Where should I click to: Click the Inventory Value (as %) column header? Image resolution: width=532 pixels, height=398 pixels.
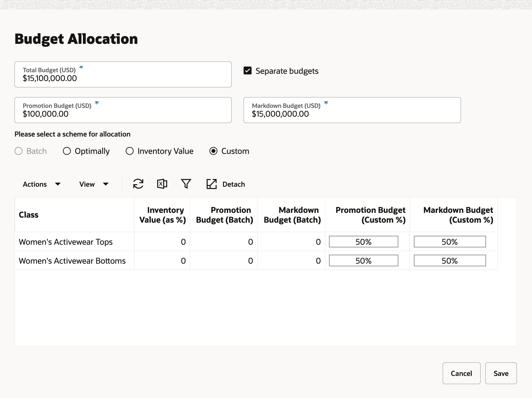coord(163,215)
